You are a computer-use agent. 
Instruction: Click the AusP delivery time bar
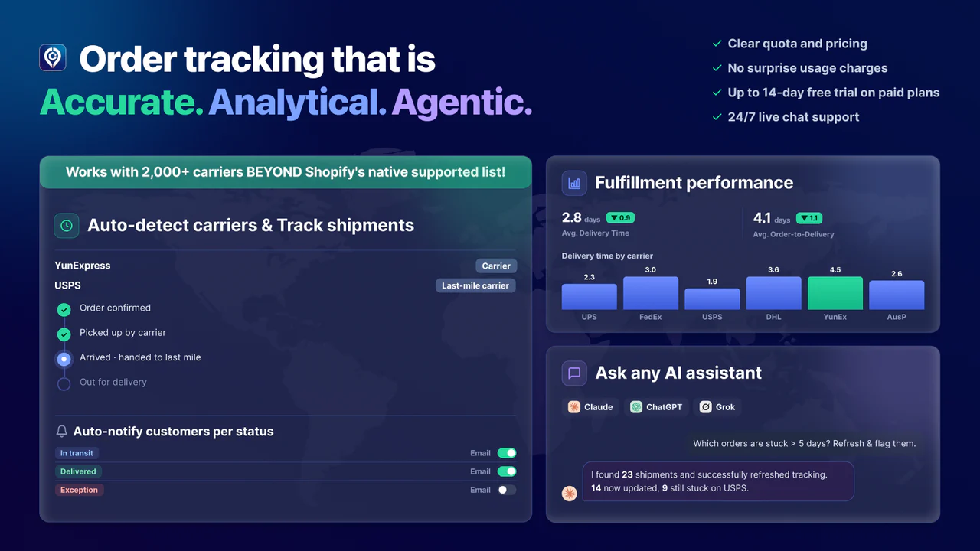pyautogui.click(x=897, y=295)
